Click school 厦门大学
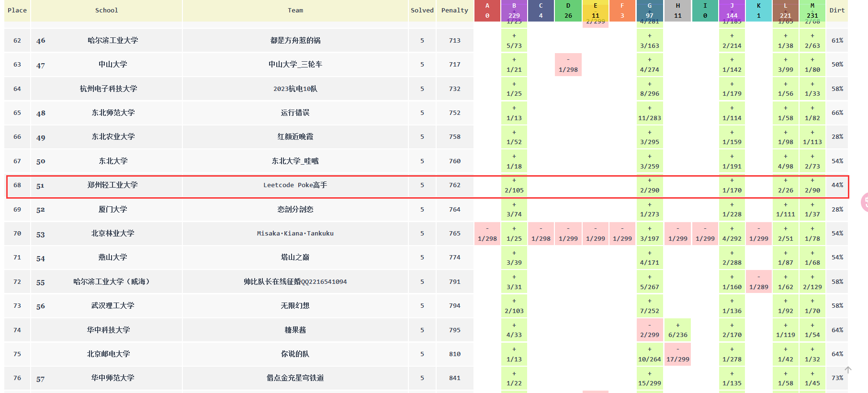The height and width of the screenshot is (393, 868). [113, 210]
